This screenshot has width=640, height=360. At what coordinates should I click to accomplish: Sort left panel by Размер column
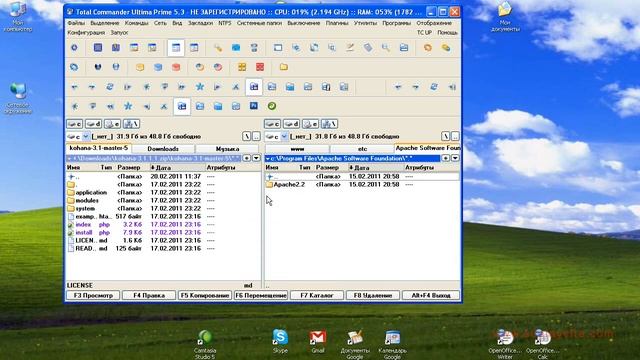[132, 167]
